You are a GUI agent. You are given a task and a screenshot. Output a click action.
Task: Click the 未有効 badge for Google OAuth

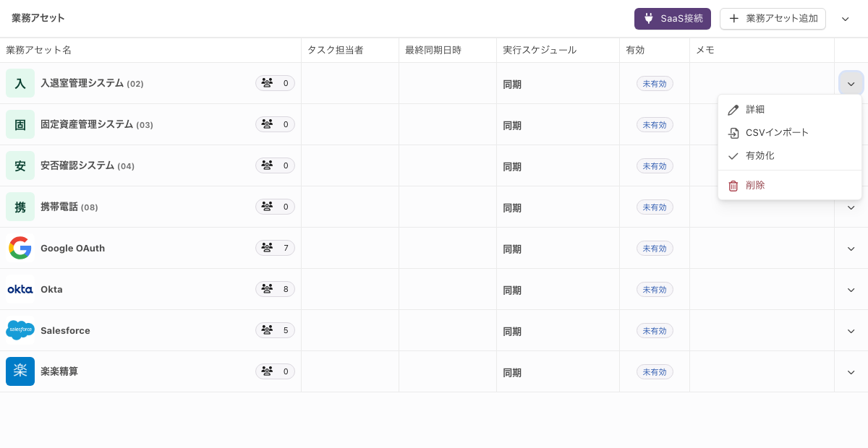pos(655,249)
